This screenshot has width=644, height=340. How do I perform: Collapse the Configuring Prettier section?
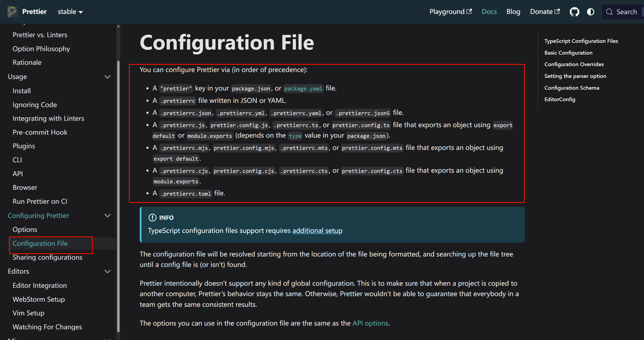tap(108, 216)
